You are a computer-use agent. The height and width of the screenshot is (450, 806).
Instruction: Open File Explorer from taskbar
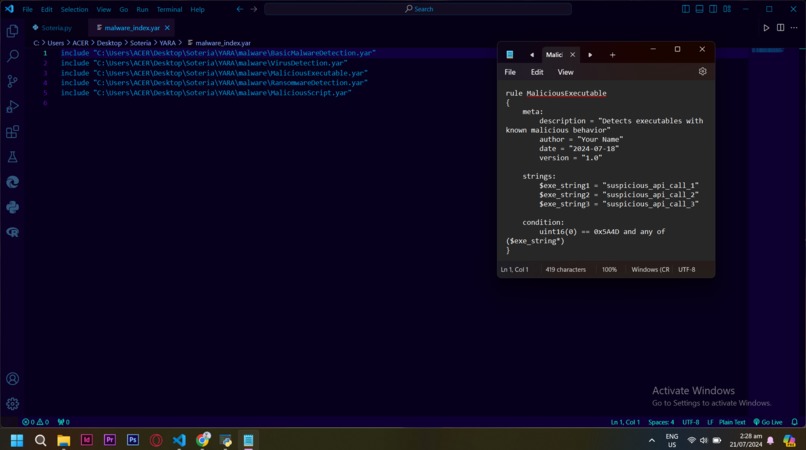[63, 440]
